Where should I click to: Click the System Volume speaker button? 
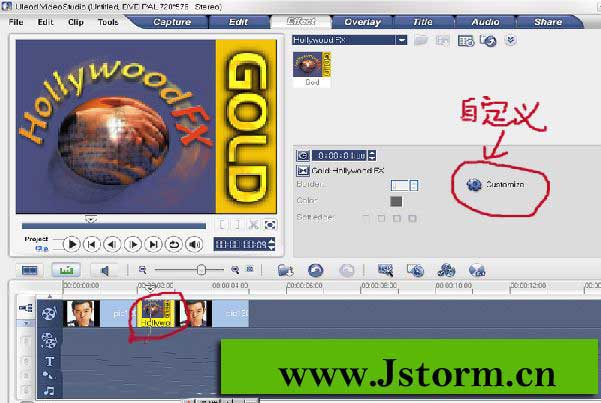pos(194,244)
